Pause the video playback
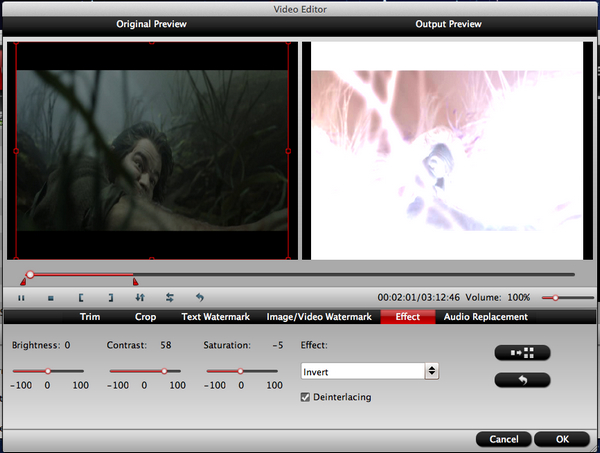This screenshot has width=600, height=453. pyautogui.click(x=21, y=298)
